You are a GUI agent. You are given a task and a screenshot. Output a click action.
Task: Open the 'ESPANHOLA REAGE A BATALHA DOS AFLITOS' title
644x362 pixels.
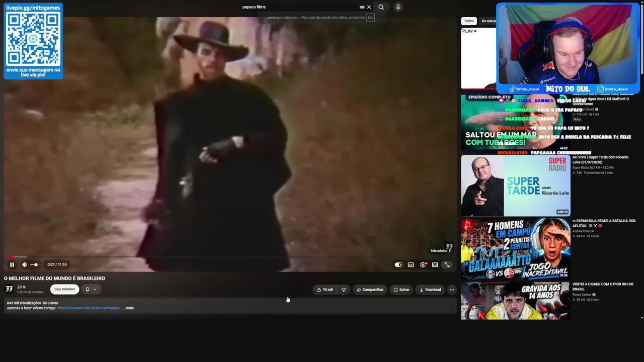[x=604, y=223]
